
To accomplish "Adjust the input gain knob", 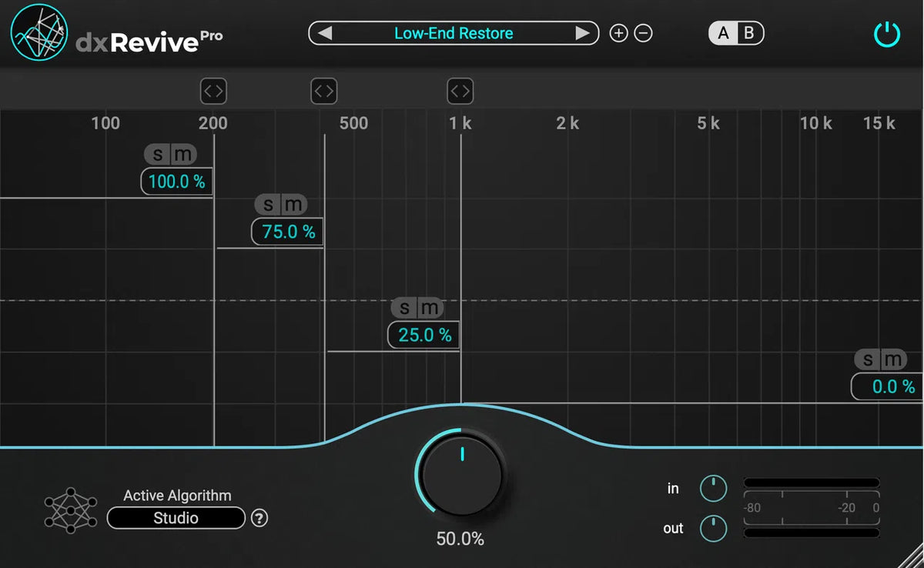I will [x=713, y=489].
